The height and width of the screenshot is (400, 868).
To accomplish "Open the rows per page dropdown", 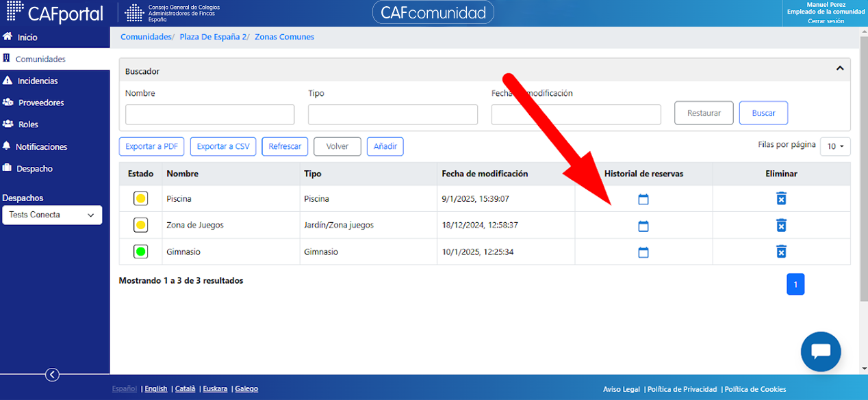I will 835,146.
